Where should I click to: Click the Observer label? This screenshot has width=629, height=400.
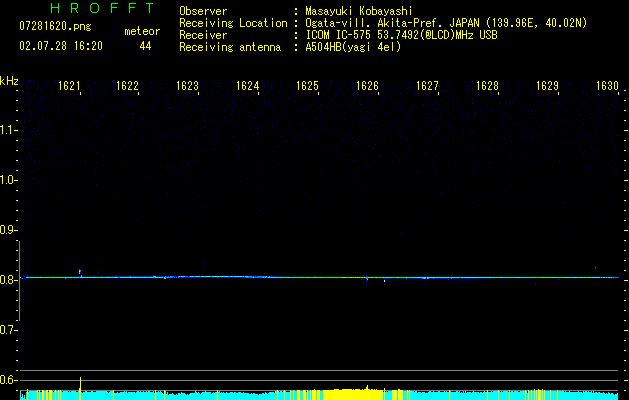click(x=203, y=11)
